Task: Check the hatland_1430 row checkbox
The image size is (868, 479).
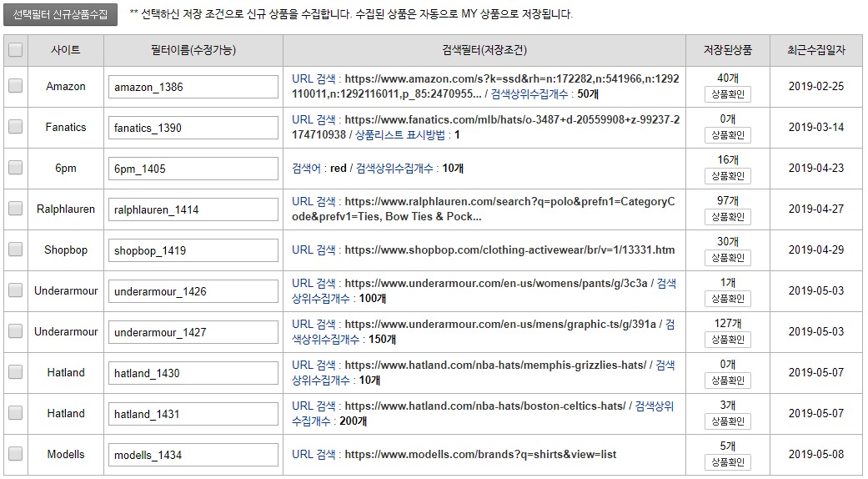Action: pos(16,372)
